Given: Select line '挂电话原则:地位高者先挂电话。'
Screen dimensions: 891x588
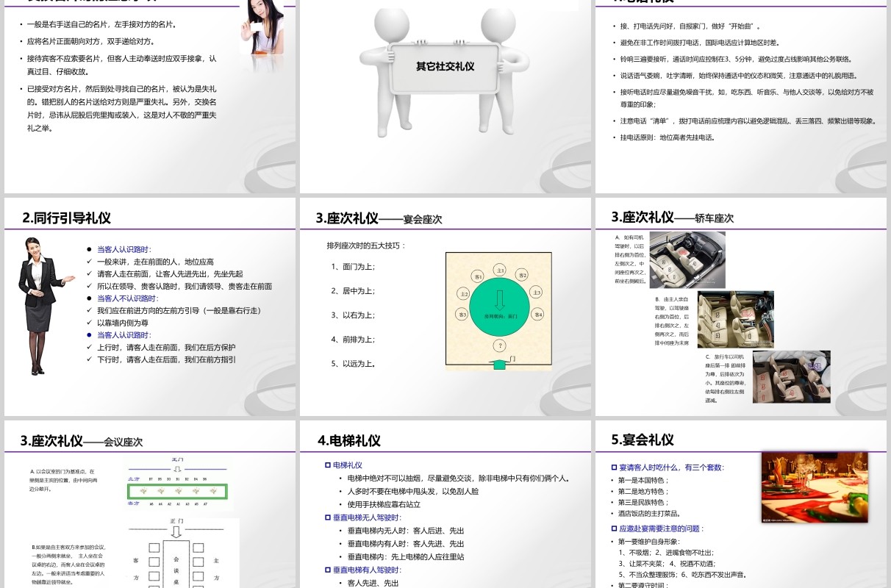Looking at the screenshot, I should (x=668, y=137).
